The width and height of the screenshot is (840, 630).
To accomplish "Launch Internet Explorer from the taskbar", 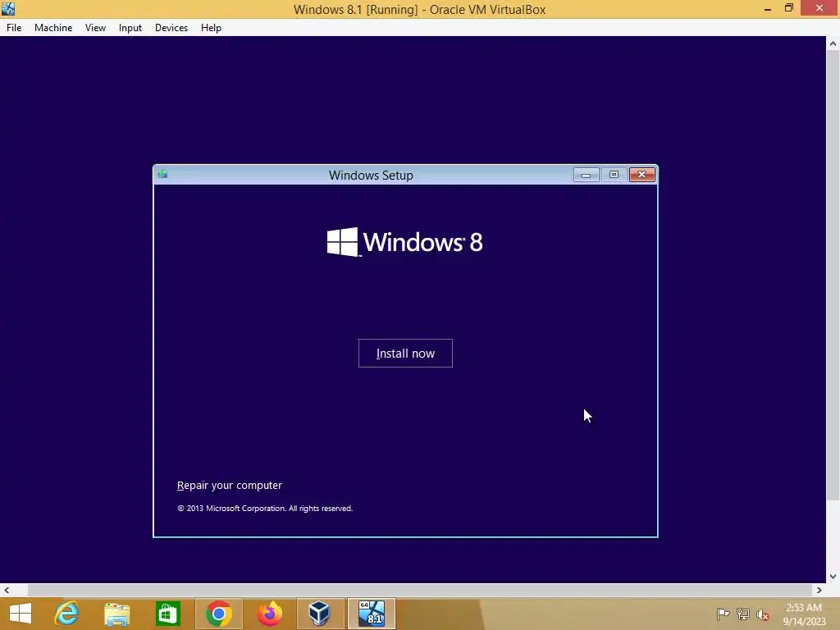I will (x=66, y=614).
